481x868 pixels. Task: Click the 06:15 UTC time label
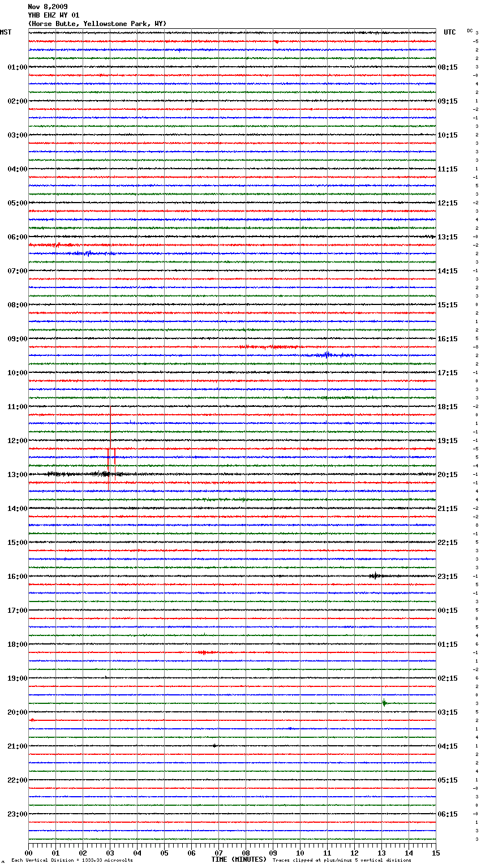(448, 814)
